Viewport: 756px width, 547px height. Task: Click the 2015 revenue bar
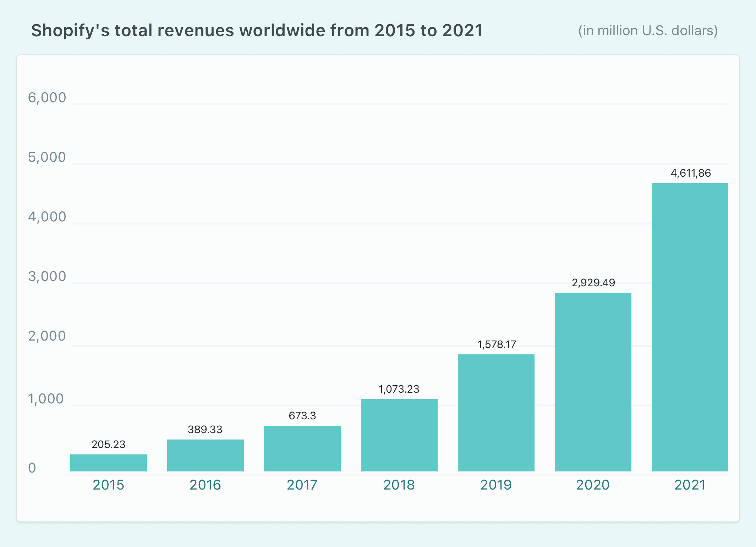tap(108, 463)
